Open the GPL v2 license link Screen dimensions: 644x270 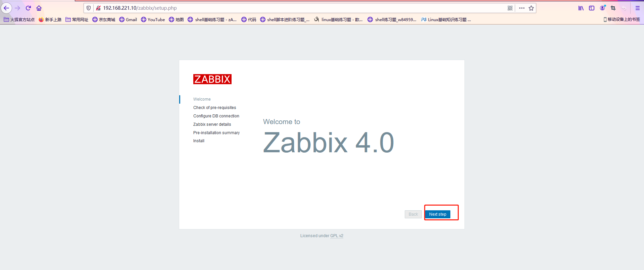[x=337, y=236]
